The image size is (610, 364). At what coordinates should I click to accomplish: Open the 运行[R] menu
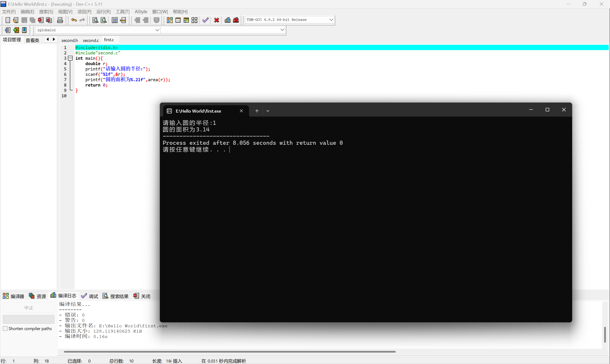coord(103,11)
